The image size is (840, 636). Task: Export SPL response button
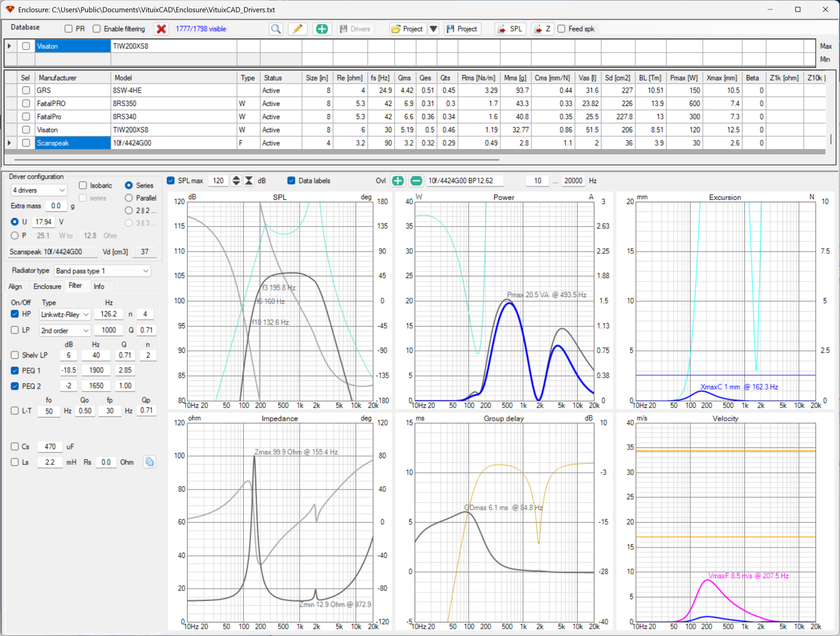[x=510, y=29]
